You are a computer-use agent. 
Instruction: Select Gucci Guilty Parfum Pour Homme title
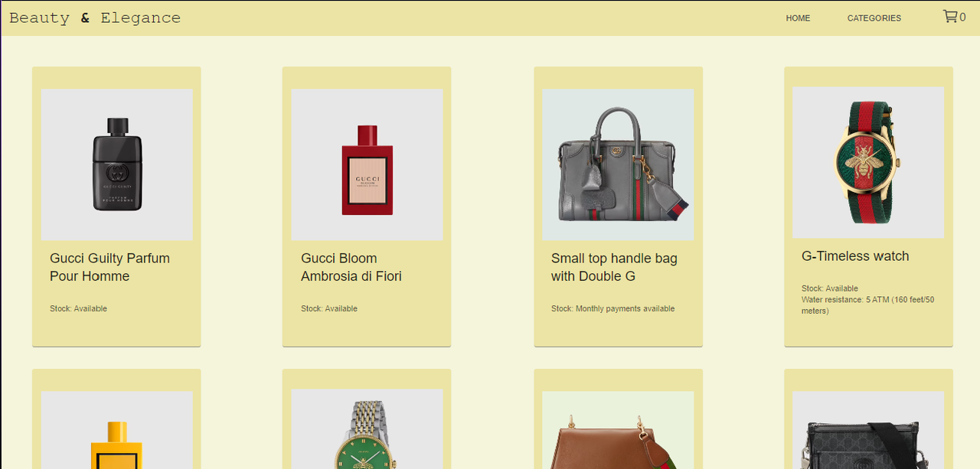109,267
